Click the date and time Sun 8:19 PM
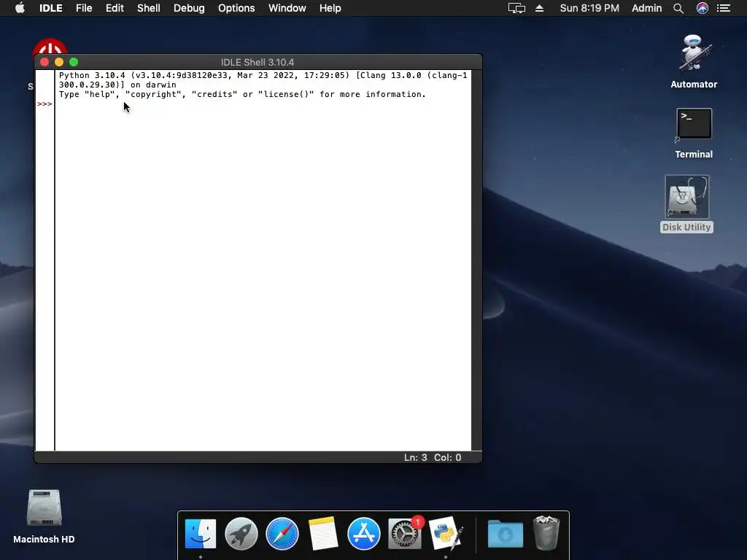This screenshot has height=560, width=747. coord(589,8)
